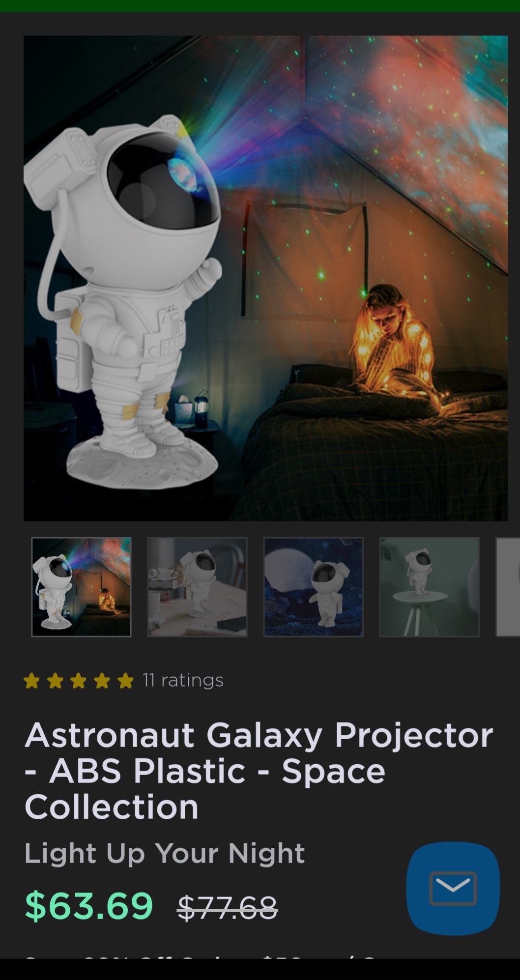Select the round side table thumbnail
Image resolution: width=520 pixels, height=980 pixels.
(429, 587)
